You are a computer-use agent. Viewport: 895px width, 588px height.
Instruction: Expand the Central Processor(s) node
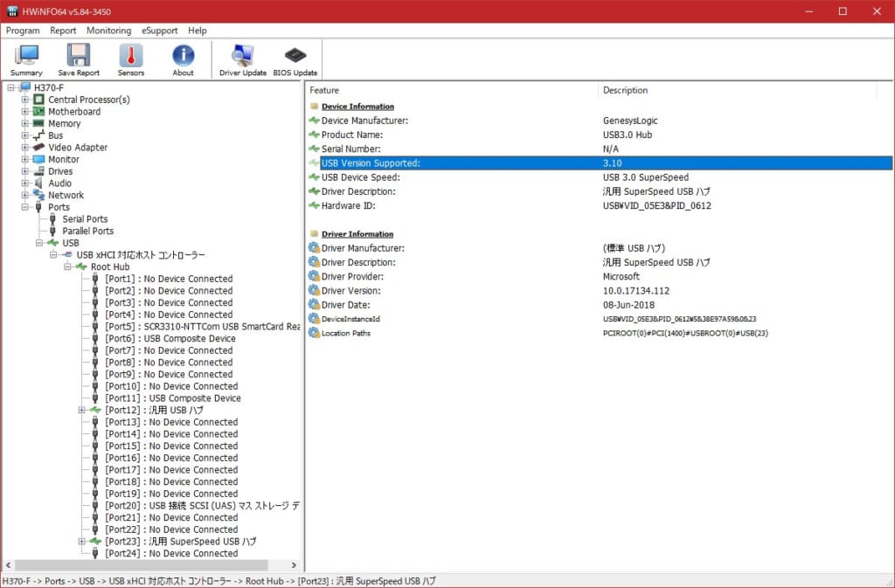pyautogui.click(x=25, y=100)
